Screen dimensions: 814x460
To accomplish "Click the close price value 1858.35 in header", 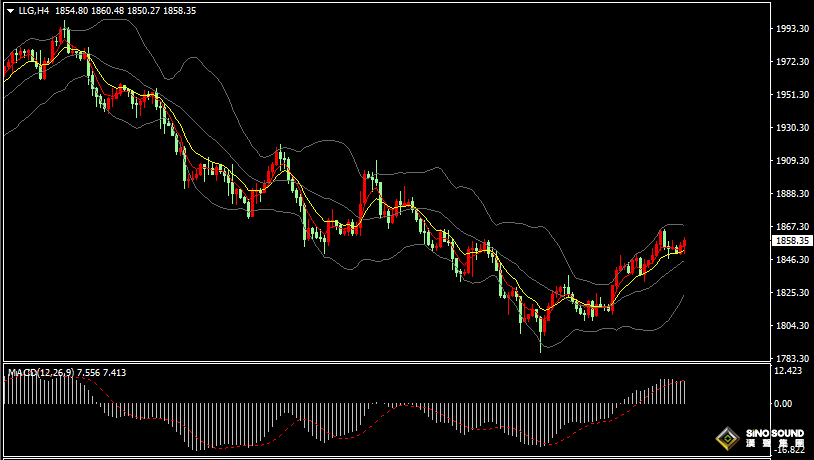I will point(180,10).
